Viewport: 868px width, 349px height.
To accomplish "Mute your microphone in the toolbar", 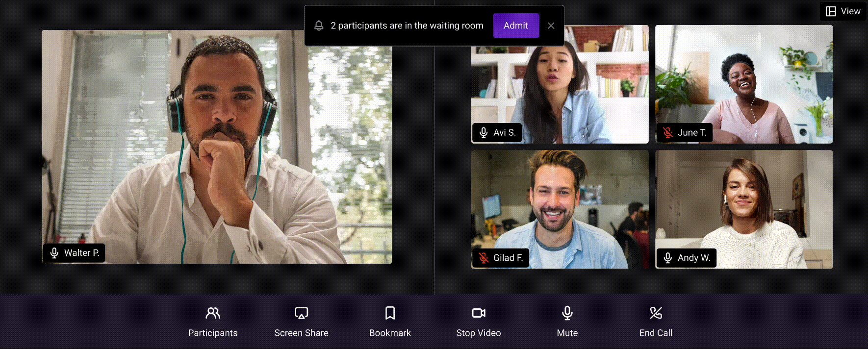I will 567,322.
